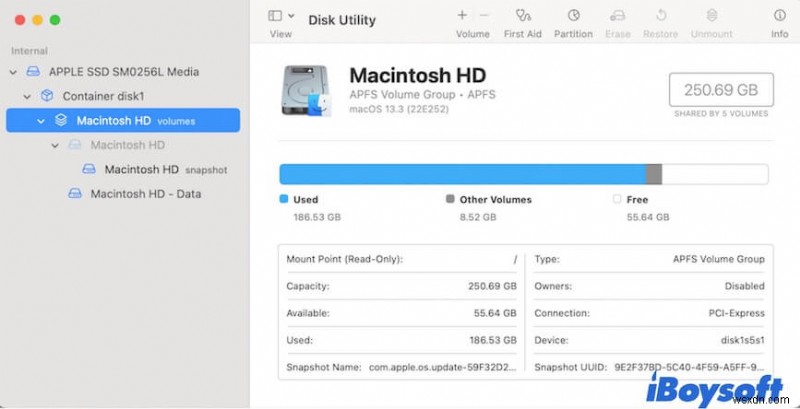Click the 186.53 GB used legend value
This screenshot has height=409, width=800.
click(317, 217)
